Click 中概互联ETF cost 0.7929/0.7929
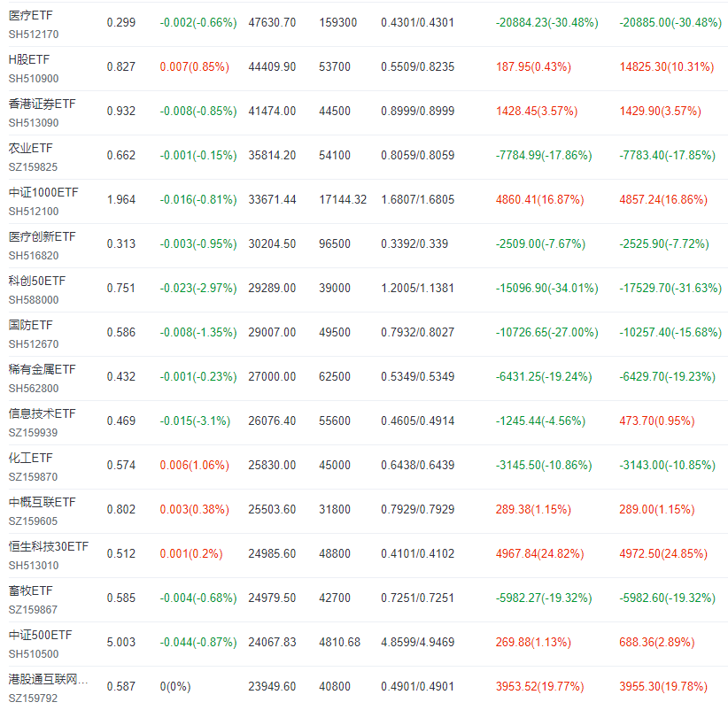This screenshot has height=710, width=728. point(417,510)
